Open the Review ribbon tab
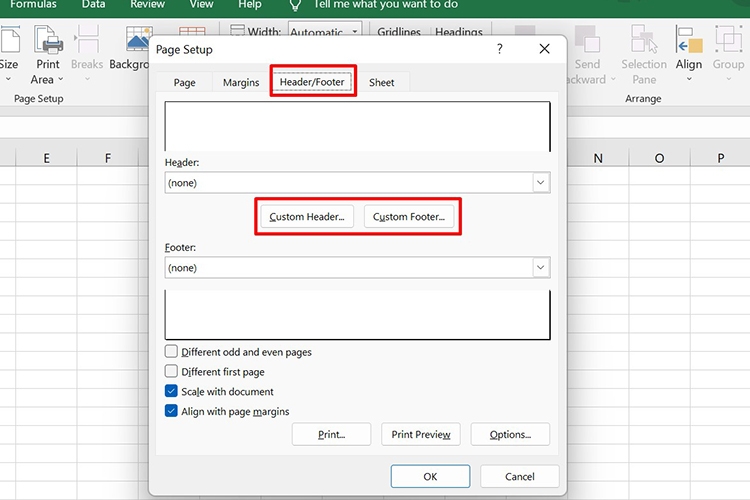 (x=147, y=5)
